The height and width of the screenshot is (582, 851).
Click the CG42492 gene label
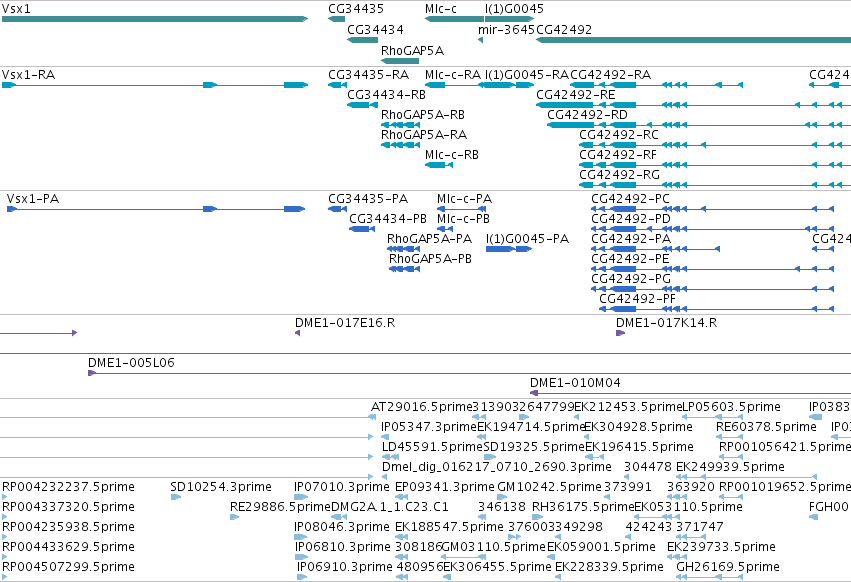coord(564,30)
